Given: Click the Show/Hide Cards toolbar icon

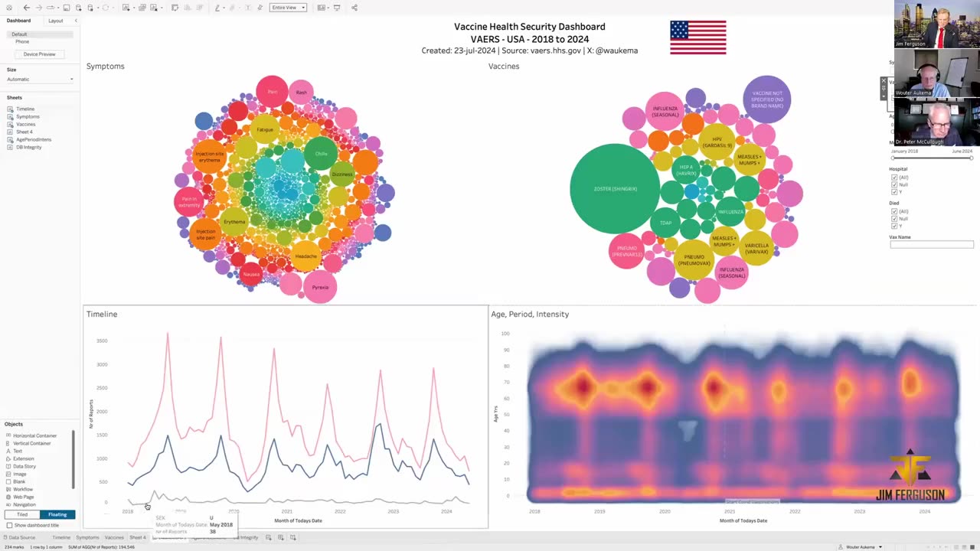Looking at the screenshot, I should click(321, 8).
